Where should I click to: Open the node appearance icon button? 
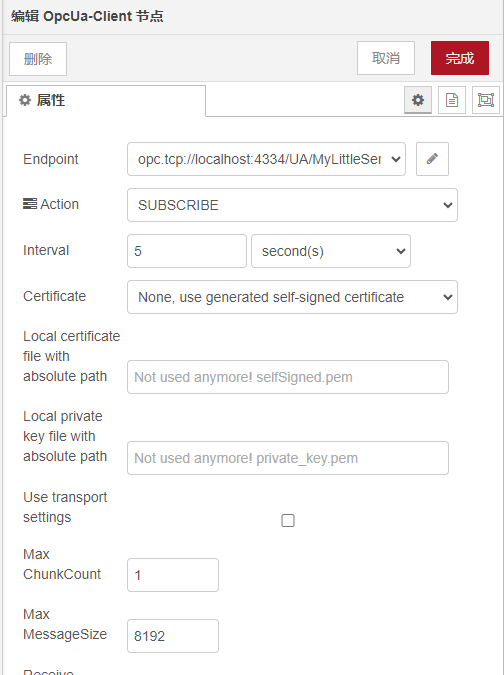pos(485,100)
